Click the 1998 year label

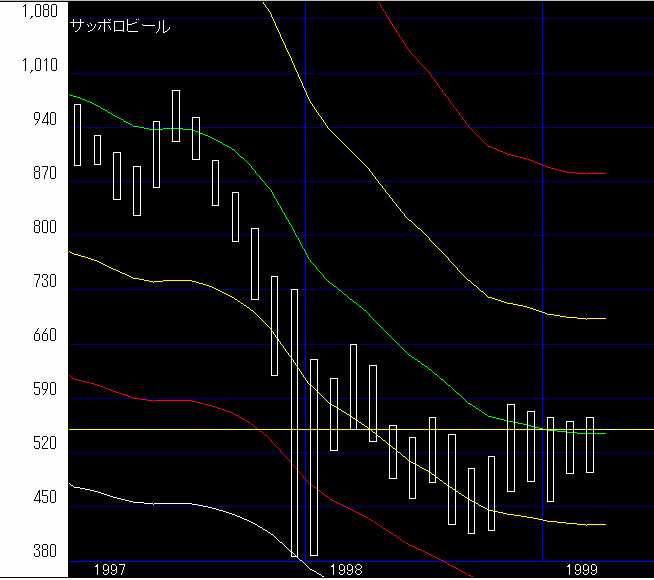point(345,569)
